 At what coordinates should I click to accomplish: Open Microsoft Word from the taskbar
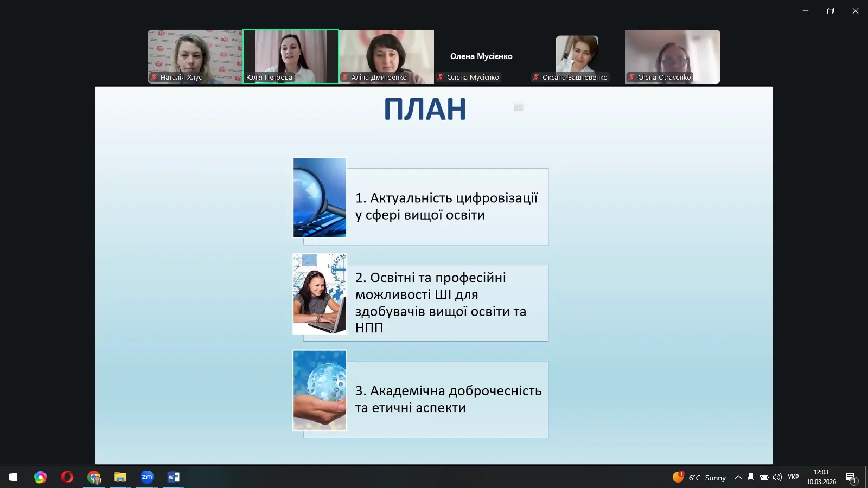[x=174, y=477]
